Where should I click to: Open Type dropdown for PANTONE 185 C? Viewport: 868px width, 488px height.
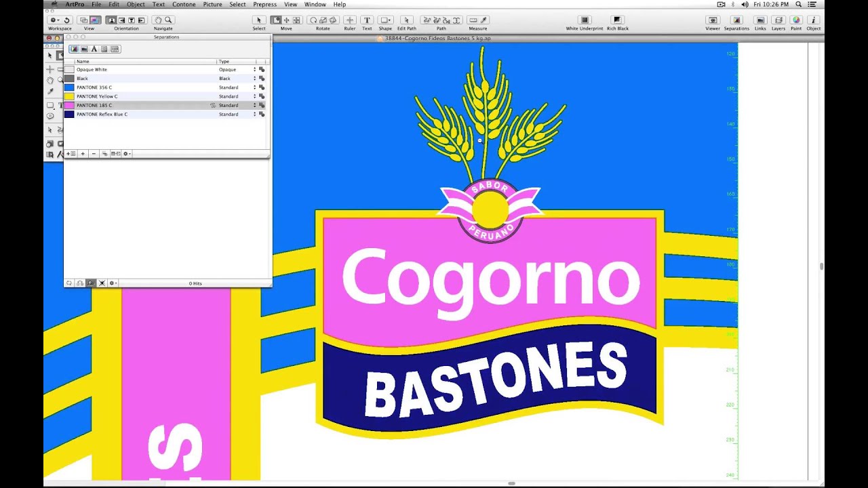255,105
